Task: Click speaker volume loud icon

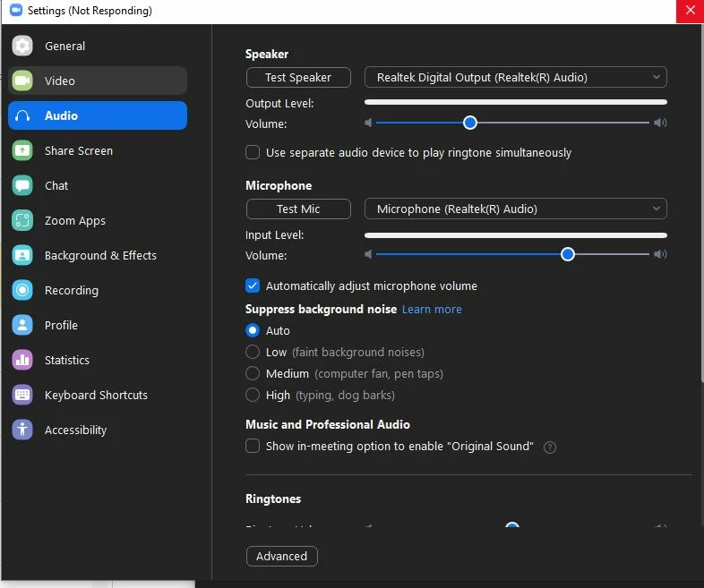Action: tap(660, 123)
